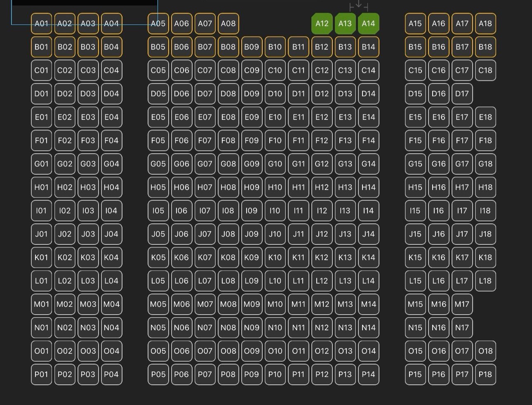Viewport: 532px width, 405px height.
Task: Select premium seat A08
Action: point(228,24)
